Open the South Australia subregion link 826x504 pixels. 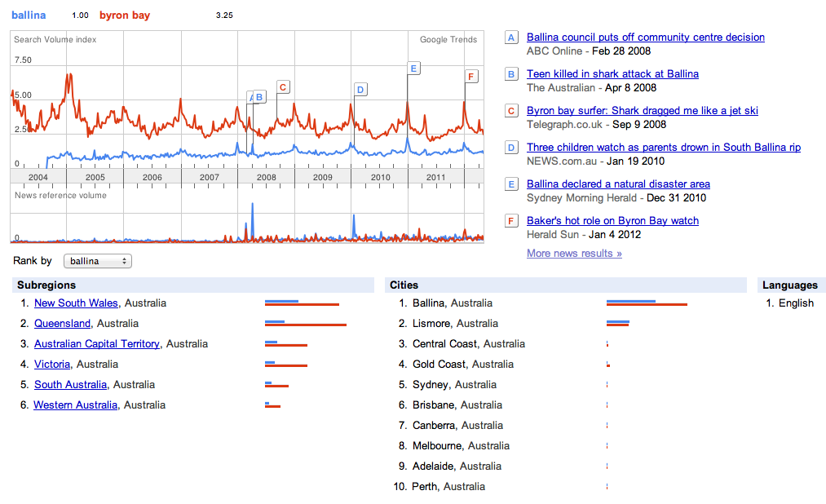coord(71,385)
